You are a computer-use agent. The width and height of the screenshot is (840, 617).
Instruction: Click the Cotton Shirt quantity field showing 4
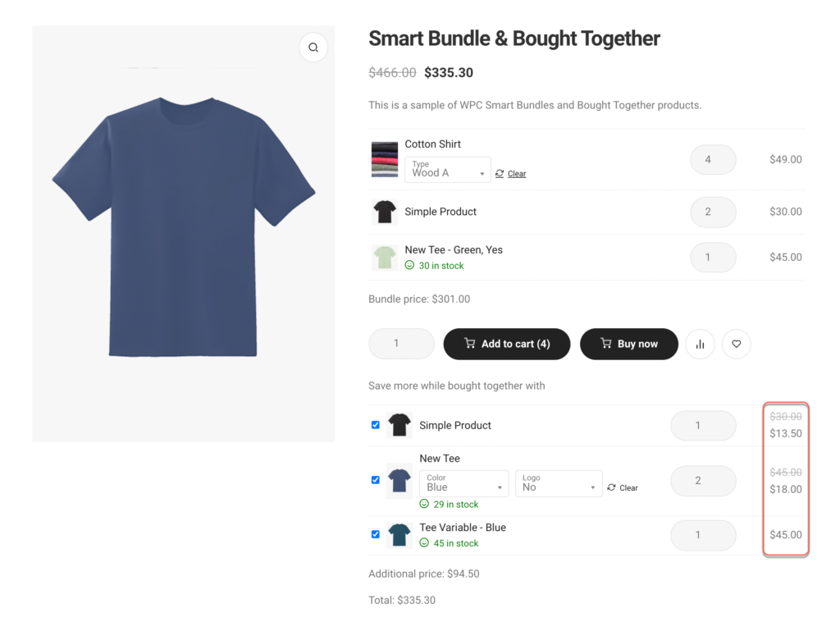713,160
